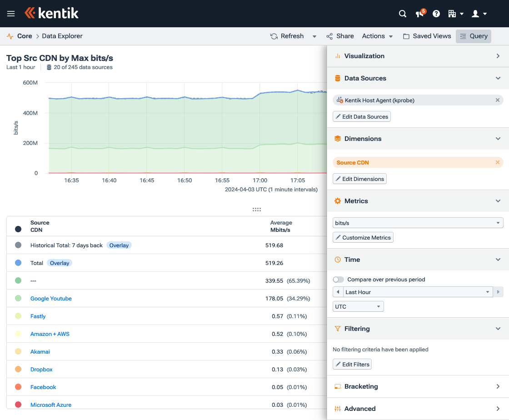The width and height of the screenshot is (509, 420).
Task: Toggle the Historical Total series dot
Action: click(17, 245)
